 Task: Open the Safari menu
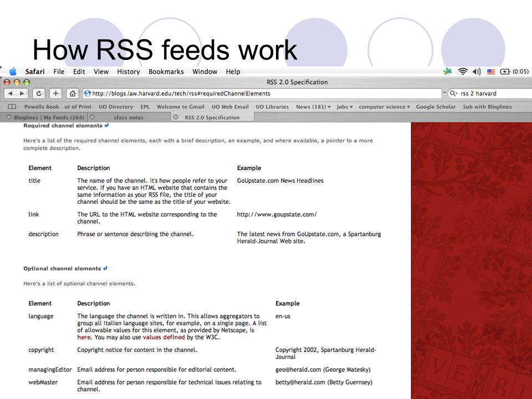click(x=35, y=71)
